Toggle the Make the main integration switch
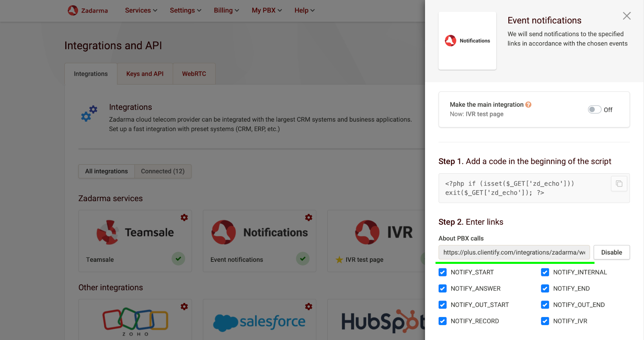Image resolution: width=644 pixels, height=340 pixels. 594,110
